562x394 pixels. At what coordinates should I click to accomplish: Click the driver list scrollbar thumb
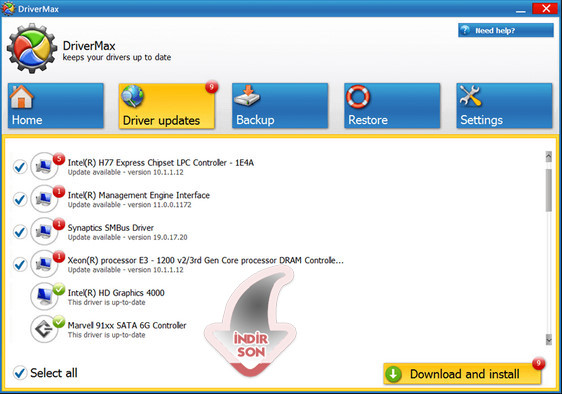548,190
